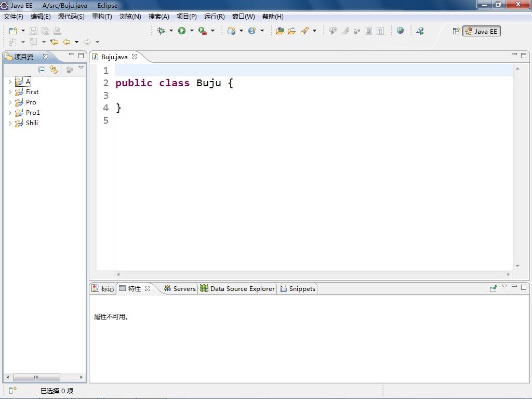
Task: Open the 运行(R) menu
Action: click(215, 17)
